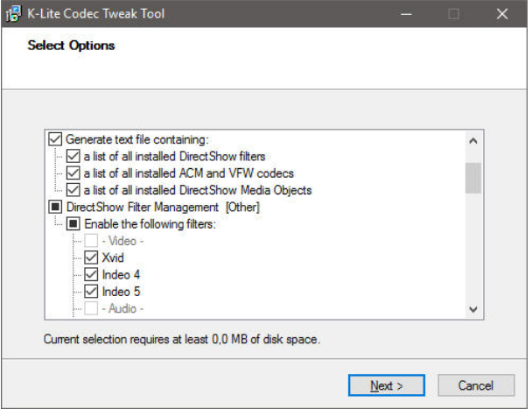Toggle DirectShow Filter Management checkbox
This screenshot has width=532, height=409.
(56, 208)
